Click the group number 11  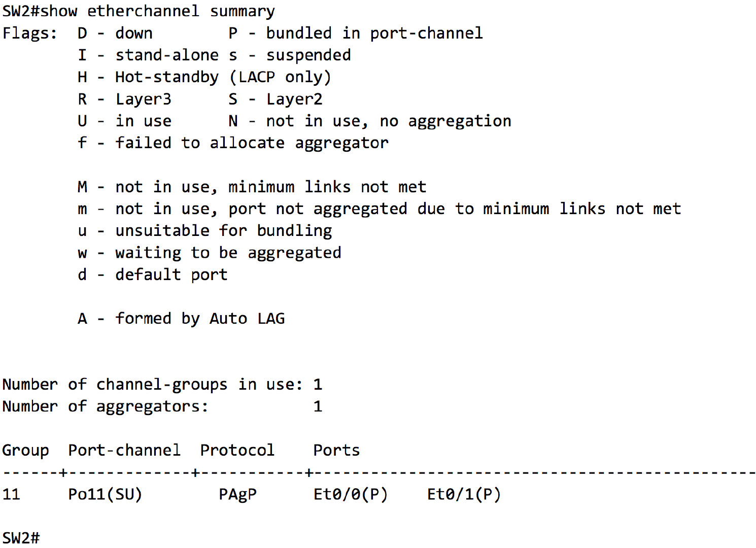(x=11, y=494)
